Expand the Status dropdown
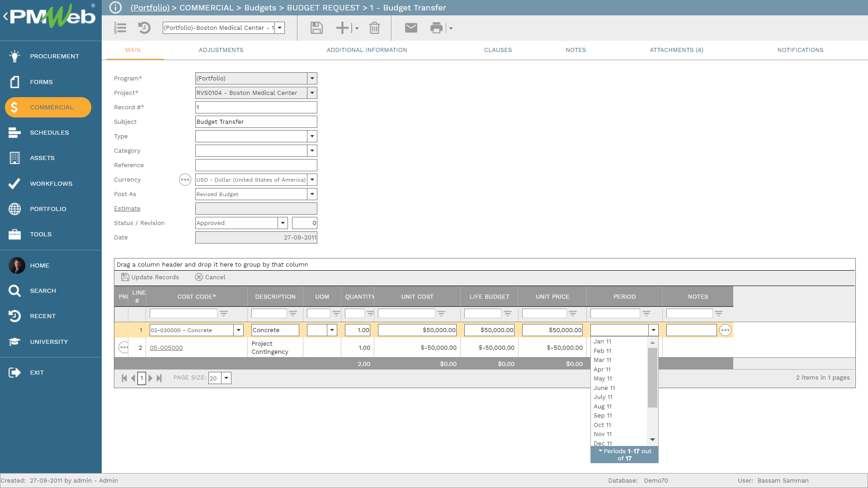The height and width of the screenshot is (488, 868). tap(283, 223)
